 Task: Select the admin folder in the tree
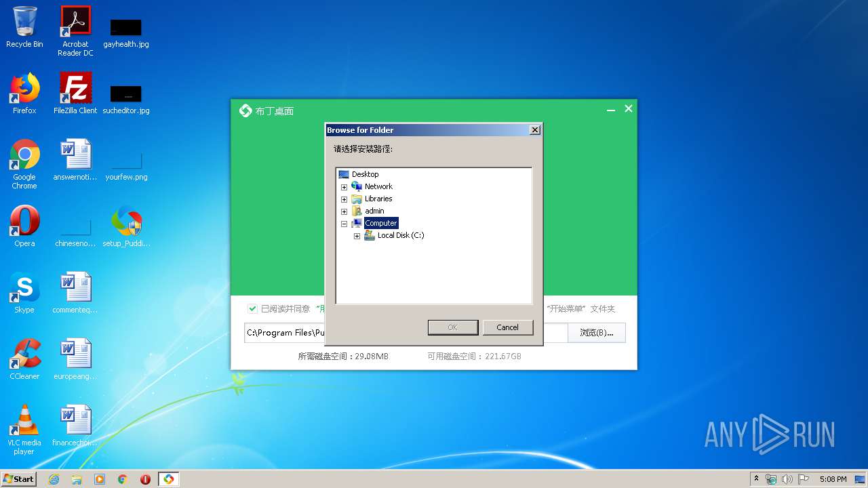coord(374,211)
